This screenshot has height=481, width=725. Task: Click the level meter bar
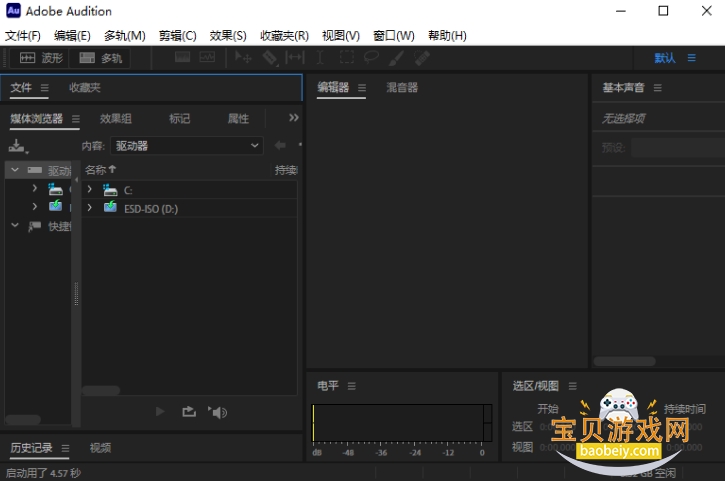(x=402, y=423)
